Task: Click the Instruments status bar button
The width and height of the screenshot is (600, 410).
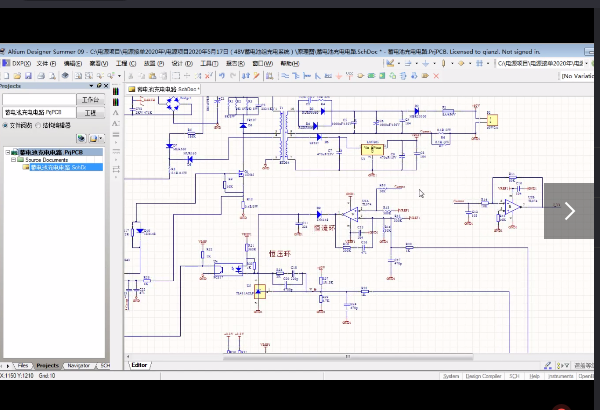Action: [560, 376]
